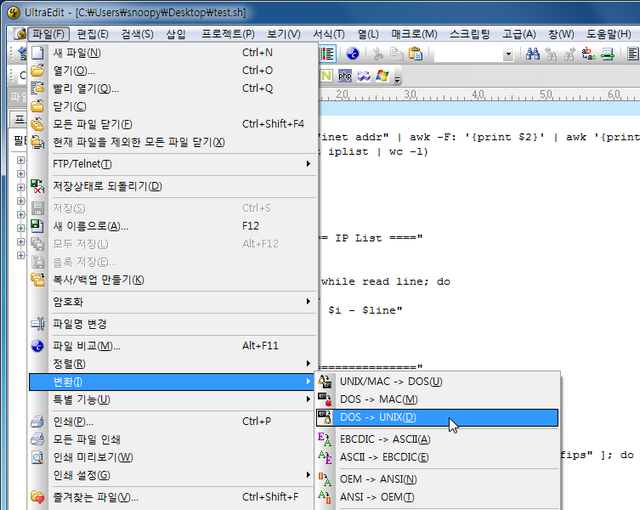Open the Format (서식) menu
The height and width of the screenshot is (510, 640).
(x=329, y=34)
